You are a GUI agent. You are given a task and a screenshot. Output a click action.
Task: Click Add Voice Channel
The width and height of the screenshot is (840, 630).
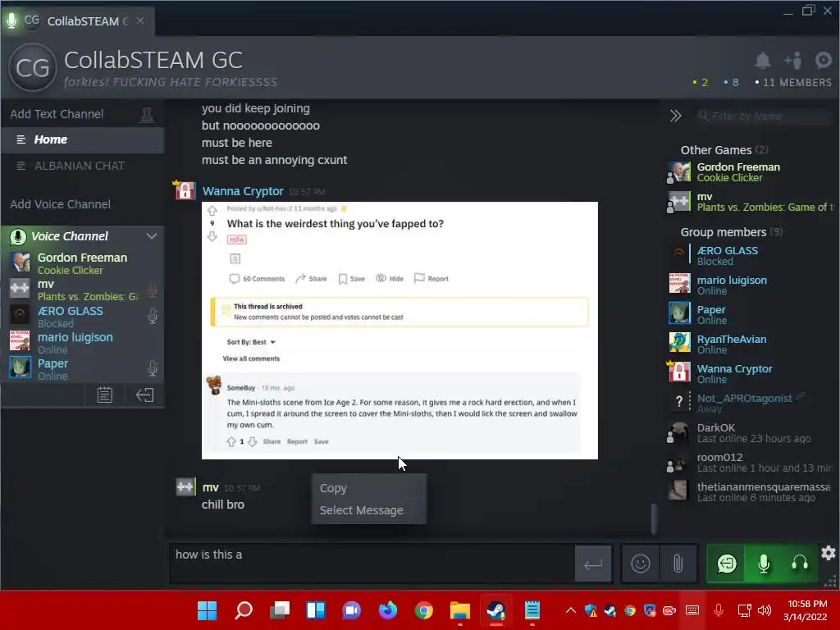60,204
